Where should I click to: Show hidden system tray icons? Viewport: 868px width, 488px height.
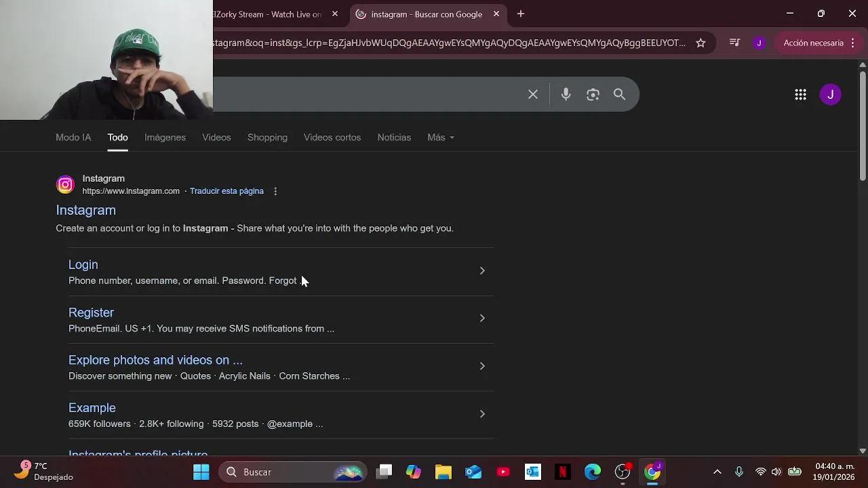pos(717,472)
